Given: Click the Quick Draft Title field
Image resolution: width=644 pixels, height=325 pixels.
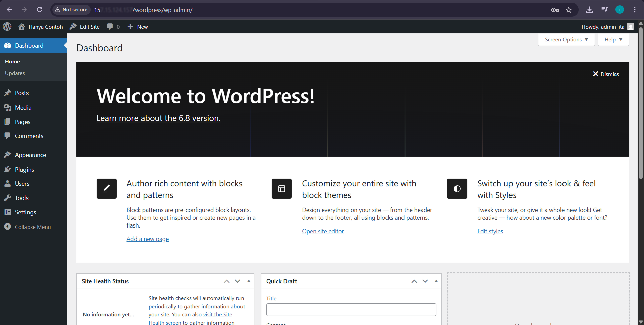Looking at the screenshot, I should tap(351, 309).
